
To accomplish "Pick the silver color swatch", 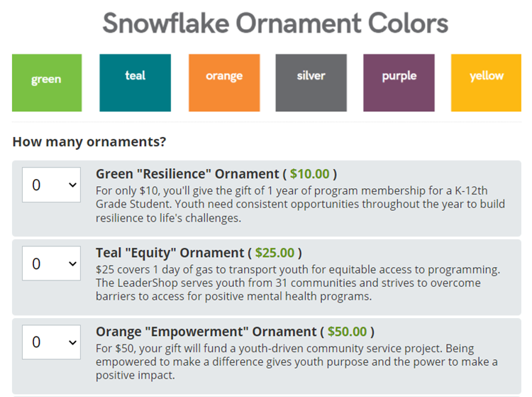I will 311,83.
